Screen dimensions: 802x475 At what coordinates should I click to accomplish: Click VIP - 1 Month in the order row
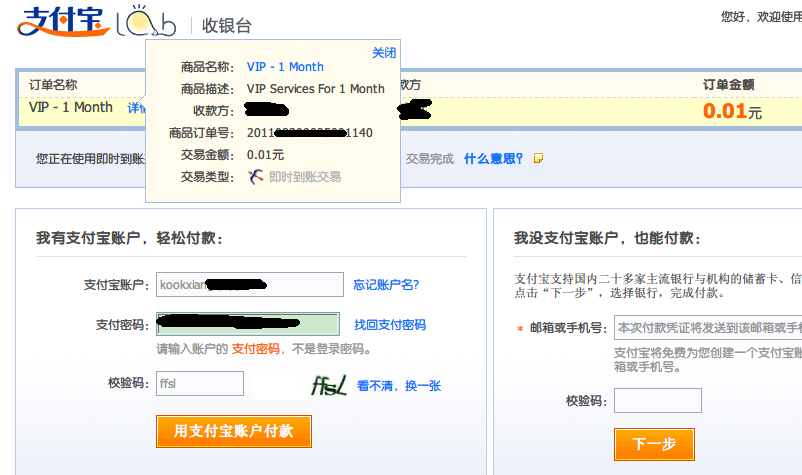click(71, 107)
